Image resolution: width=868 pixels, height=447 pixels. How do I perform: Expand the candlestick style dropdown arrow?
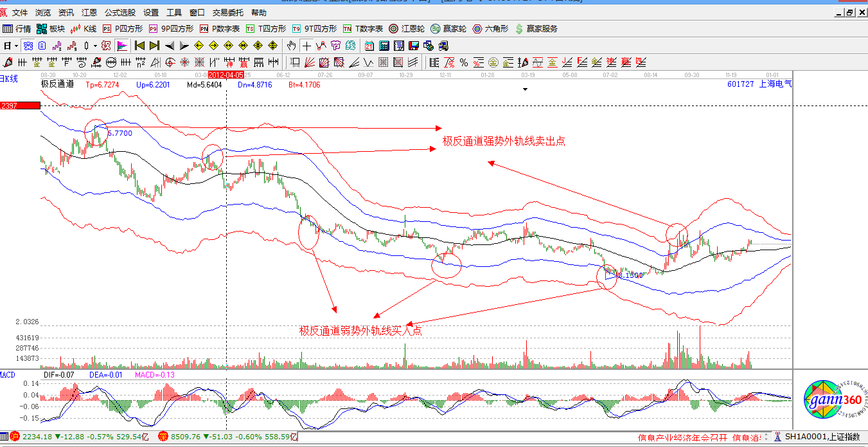click(x=95, y=46)
